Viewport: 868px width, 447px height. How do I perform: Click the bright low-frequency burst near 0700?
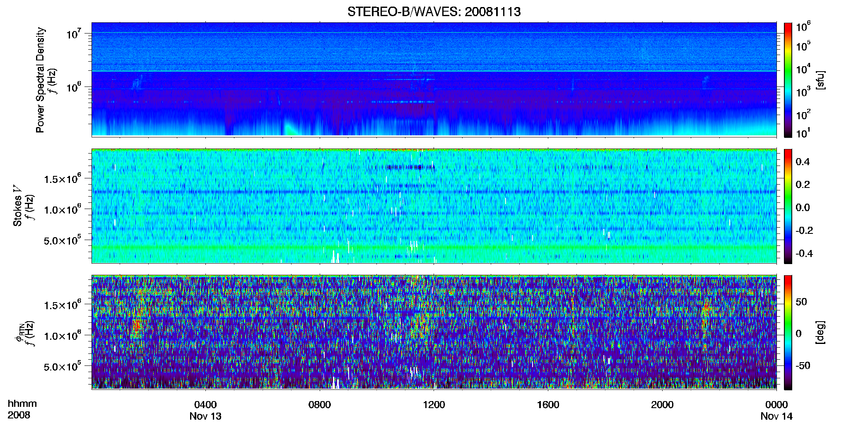[x=291, y=128]
